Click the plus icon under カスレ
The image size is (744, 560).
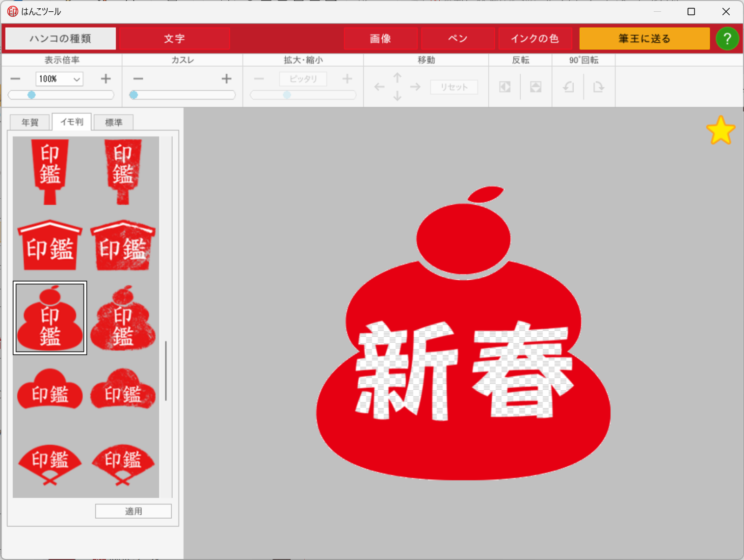226,79
